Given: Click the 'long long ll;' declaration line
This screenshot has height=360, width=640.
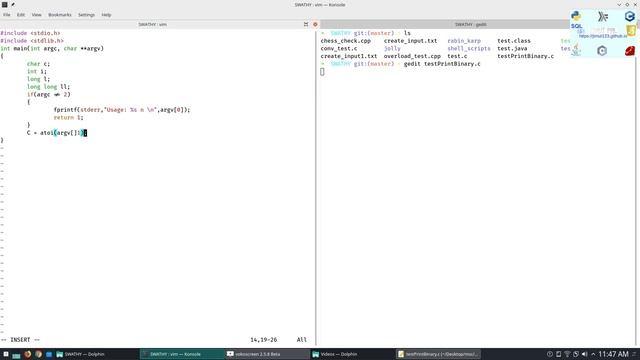Looking at the screenshot, I should point(48,87).
